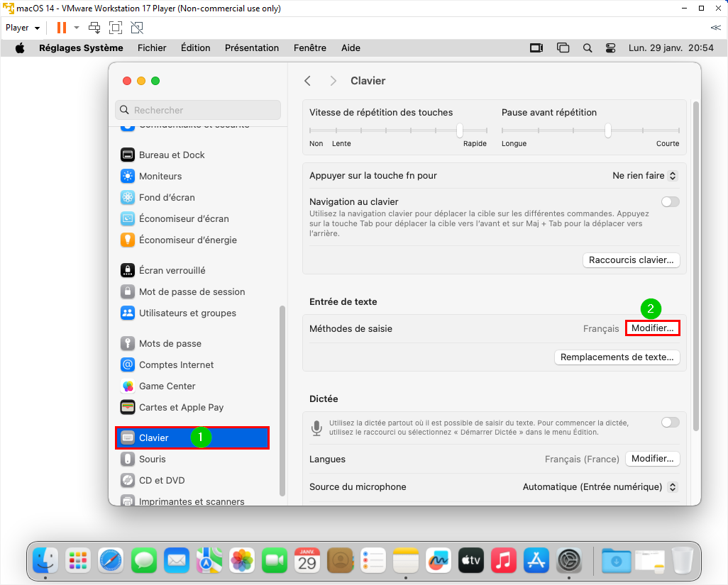Image resolution: width=728 pixels, height=585 pixels.
Task: Click VMware Send Ctrl+Alt+Del icon
Action: click(x=94, y=28)
